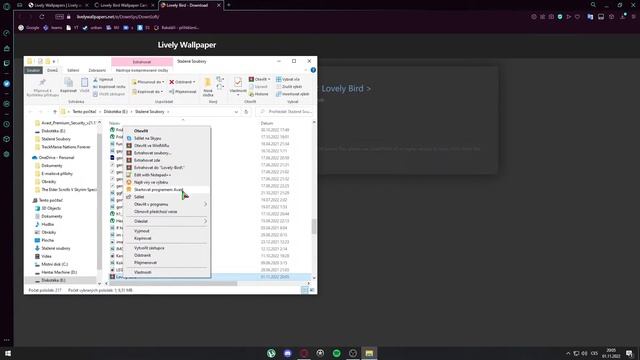The image size is (640, 360).
Task: Choose 'Extrahovat do Lovely Bird' menu entry
Action: tap(159, 168)
